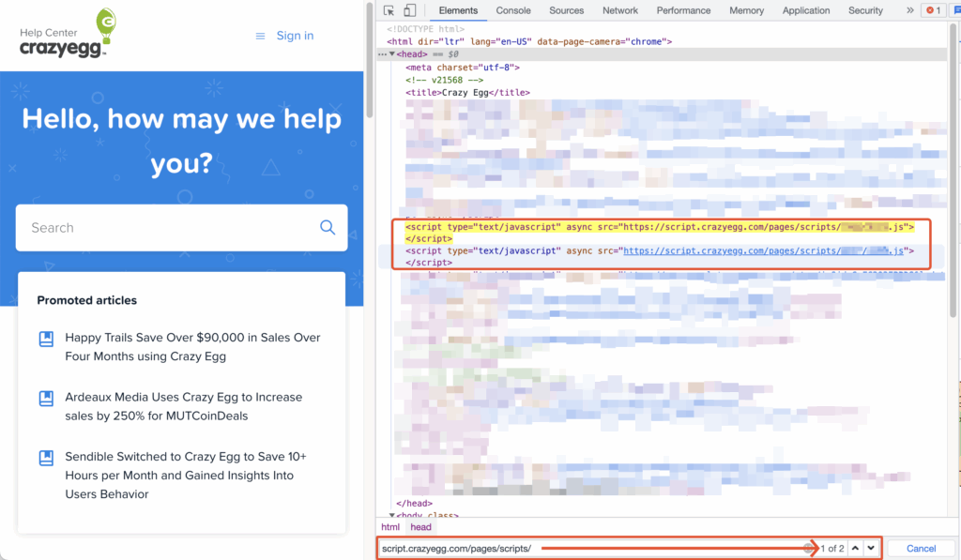Click the Sign in link
This screenshot has height=560, width=961.
point(295,36)
